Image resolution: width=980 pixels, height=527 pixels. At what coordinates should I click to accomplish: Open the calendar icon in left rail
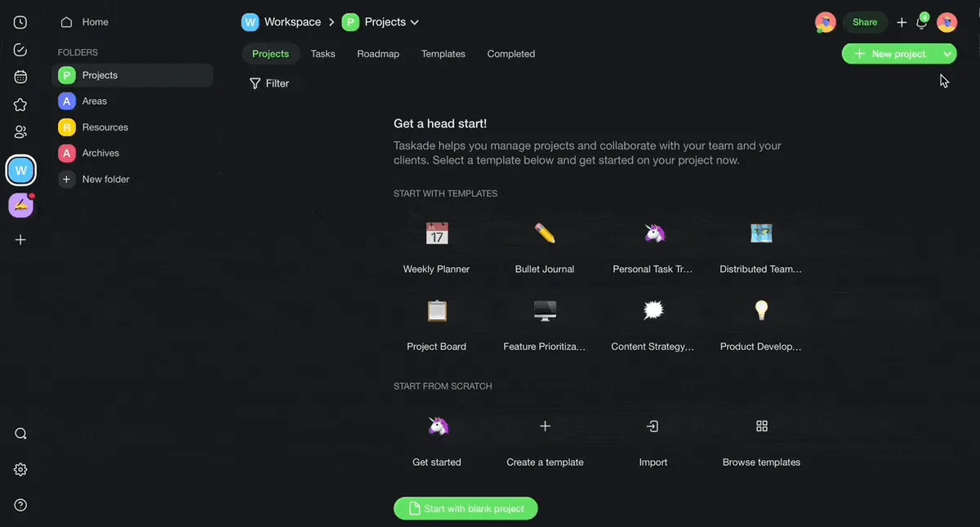point(20,77)
